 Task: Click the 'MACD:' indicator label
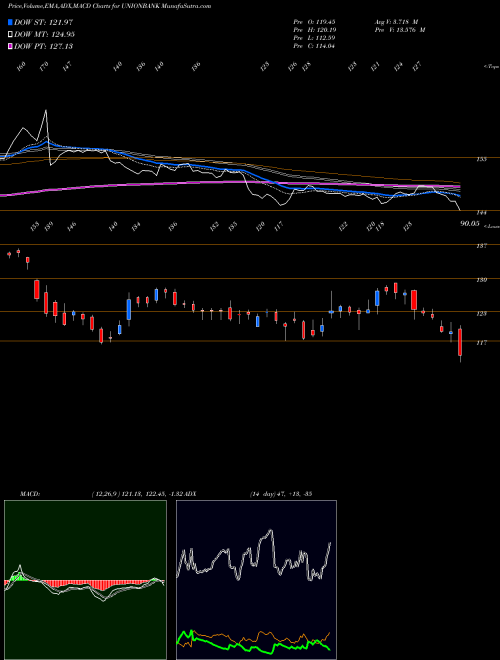30,494
